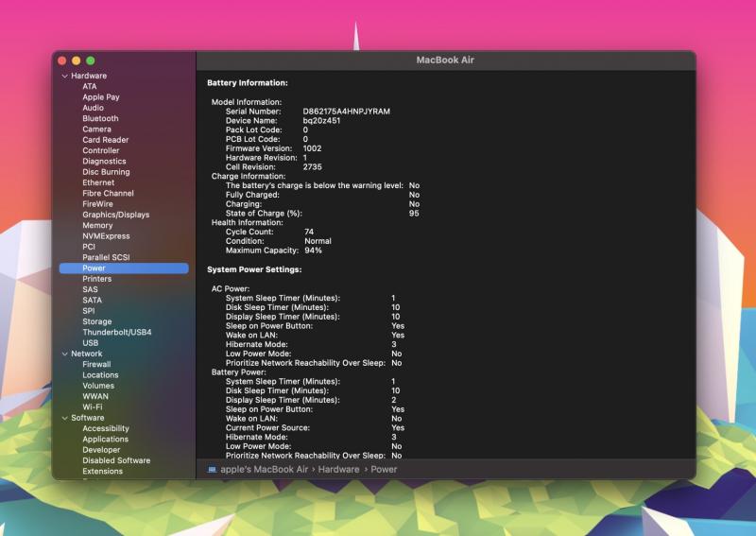Click the Charge Information label
The image size is (756, 536).
point(249,176)
